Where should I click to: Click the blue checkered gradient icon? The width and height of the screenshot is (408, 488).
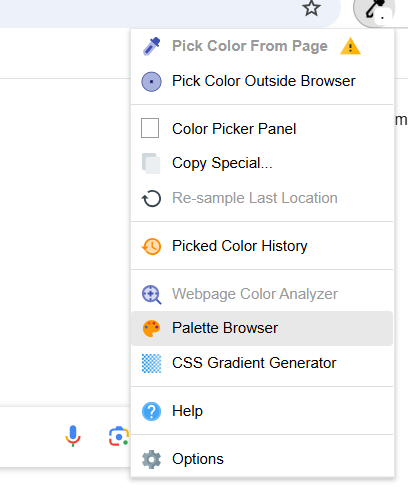point(151,363)
